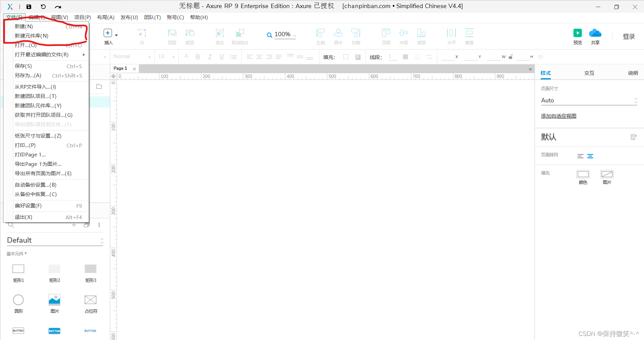Click the Share (共享) cloud icon

[595, 33]
